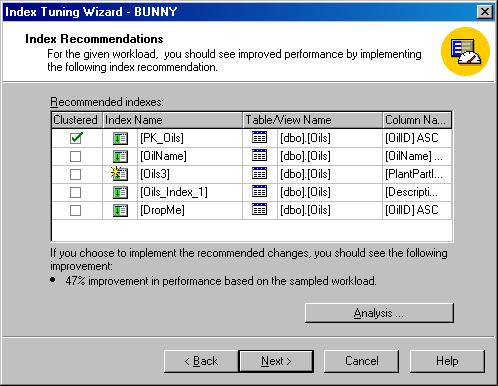
Task: Click [dbo].[Oils] in the [Oils_Index_1] row
Action: pyautogui.click(x=305, y=192)
